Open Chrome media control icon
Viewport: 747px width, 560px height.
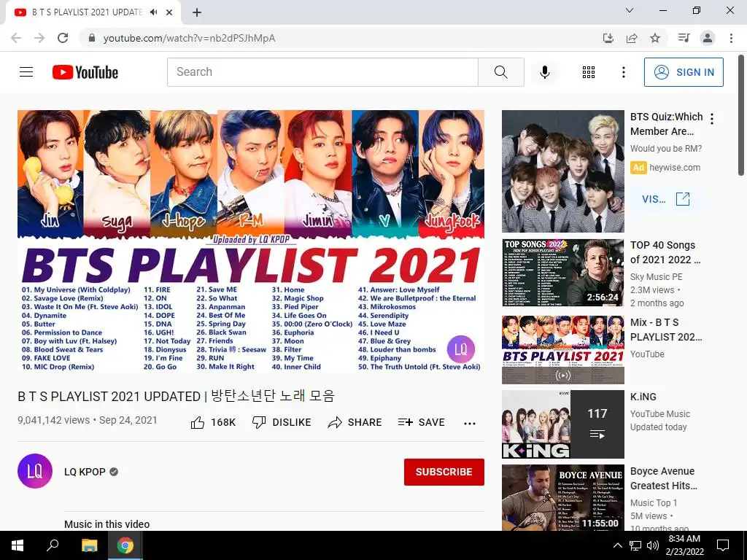pyautogui.click(x=684, y=38)
